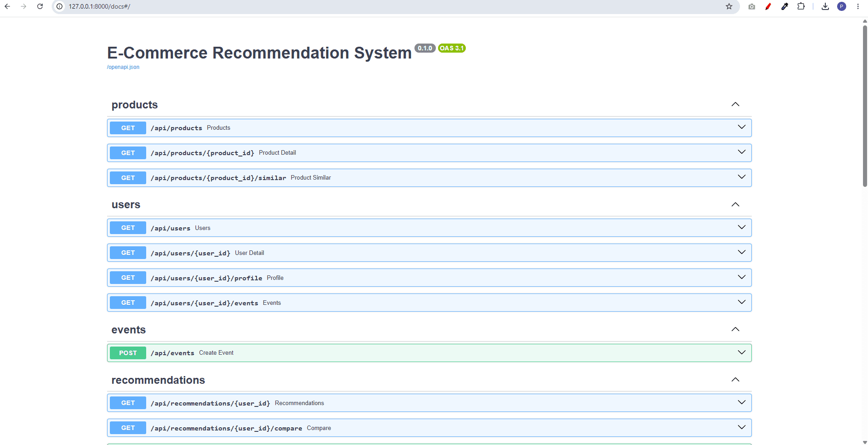Screen dimensions: 868x445
Task: Reload the docs page
Action: pyautogui.click(x=40, y=6)
